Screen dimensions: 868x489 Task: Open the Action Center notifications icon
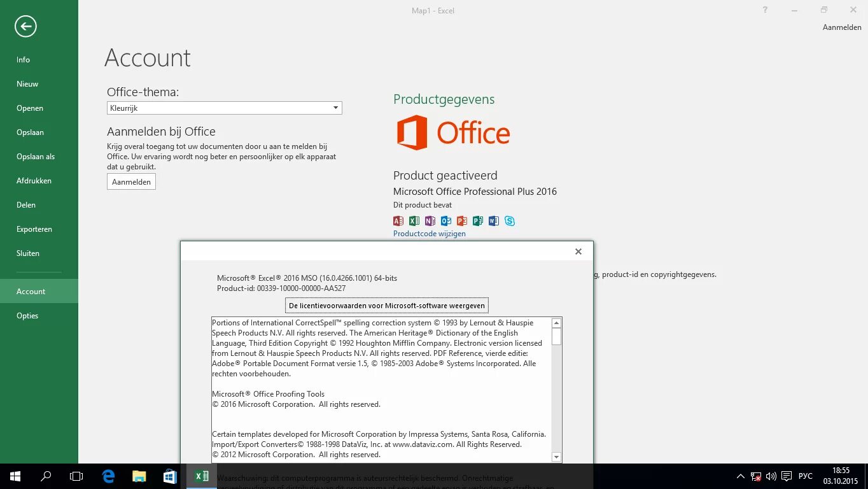[x=787, y=476]
